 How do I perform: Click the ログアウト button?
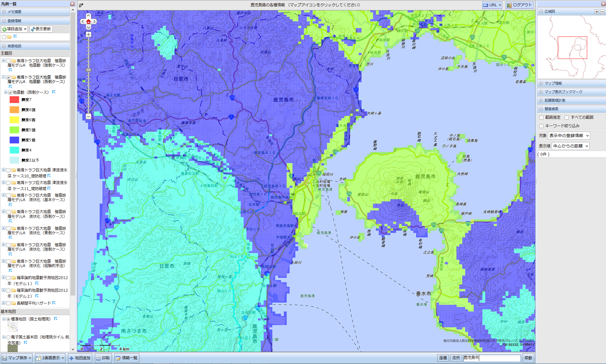coord(519,5)
